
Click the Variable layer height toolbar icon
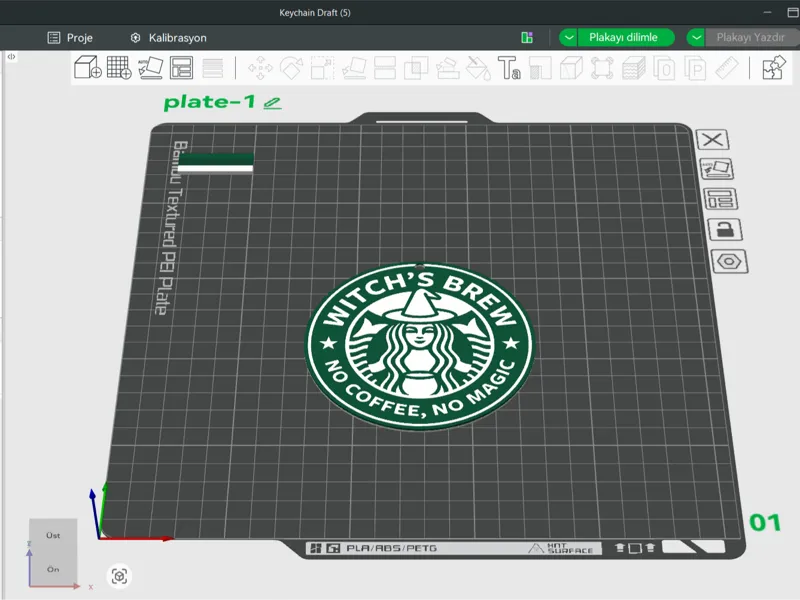point(213,68)
